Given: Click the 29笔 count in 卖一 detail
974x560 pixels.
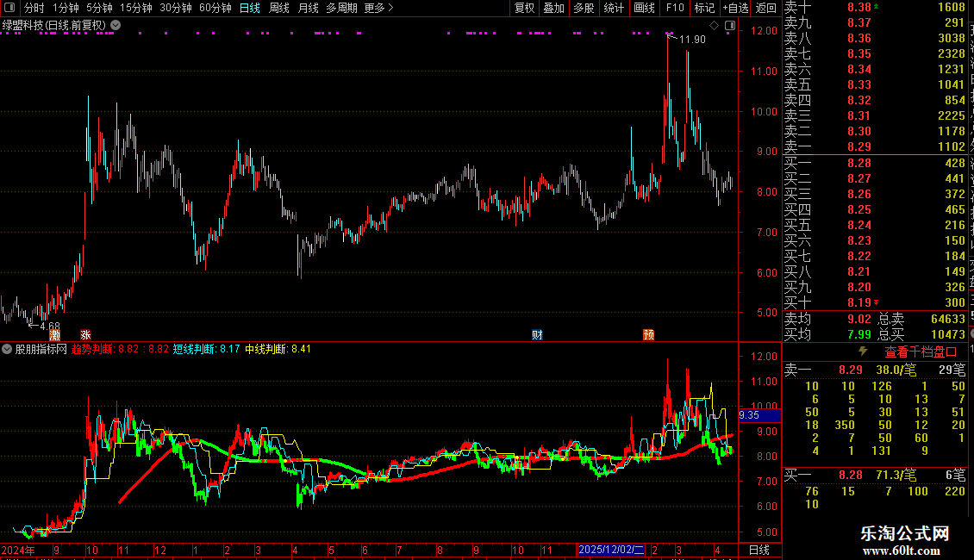Looking at the screenshot, I should [x=952, y=370].
